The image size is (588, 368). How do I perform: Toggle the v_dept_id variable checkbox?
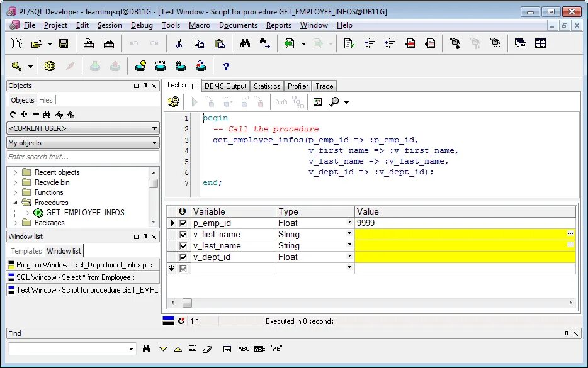(183, 257)
